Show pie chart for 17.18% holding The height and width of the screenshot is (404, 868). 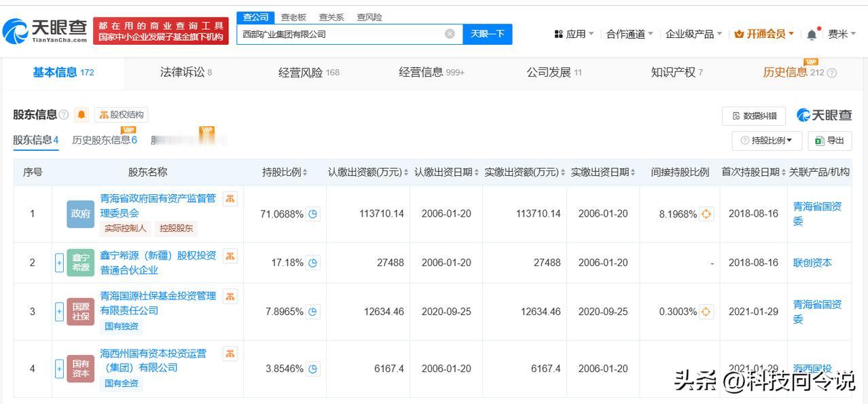[x=313, y=263]
